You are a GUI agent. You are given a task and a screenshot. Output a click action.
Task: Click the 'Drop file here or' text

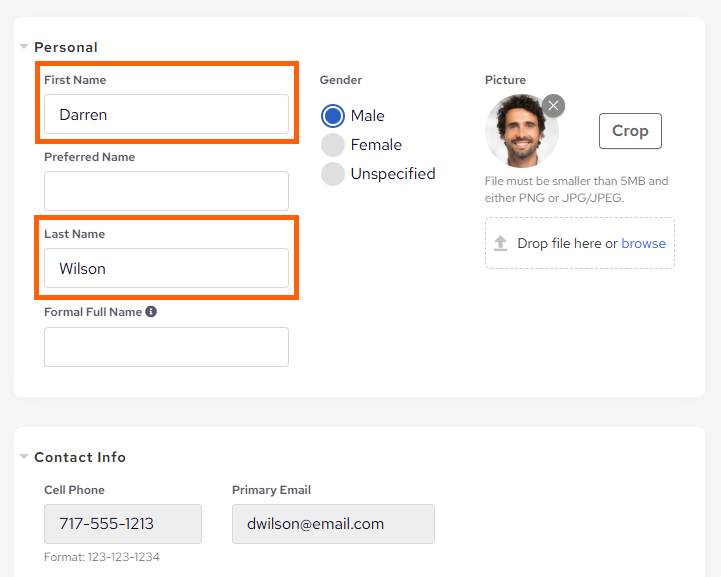point(567,243)
